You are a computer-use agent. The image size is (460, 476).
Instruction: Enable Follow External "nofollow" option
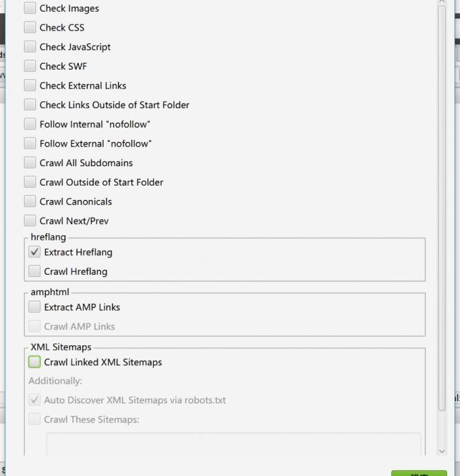[x=30, y=143]
